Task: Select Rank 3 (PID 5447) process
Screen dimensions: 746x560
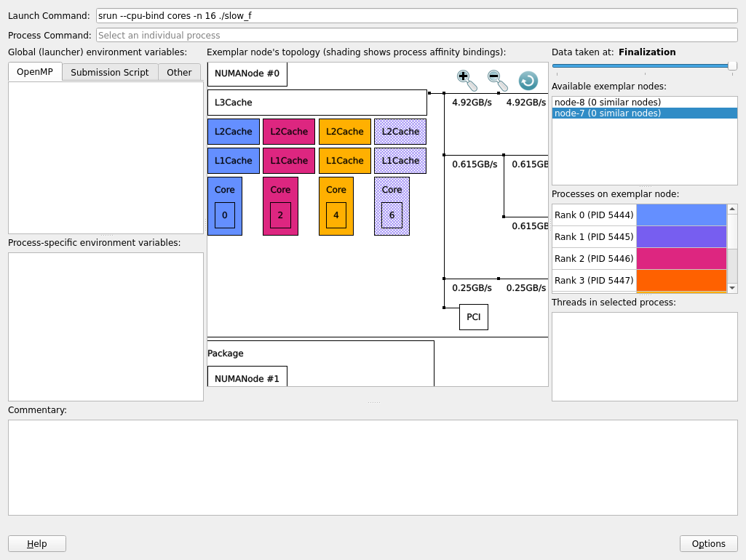Action: [594, 281]
